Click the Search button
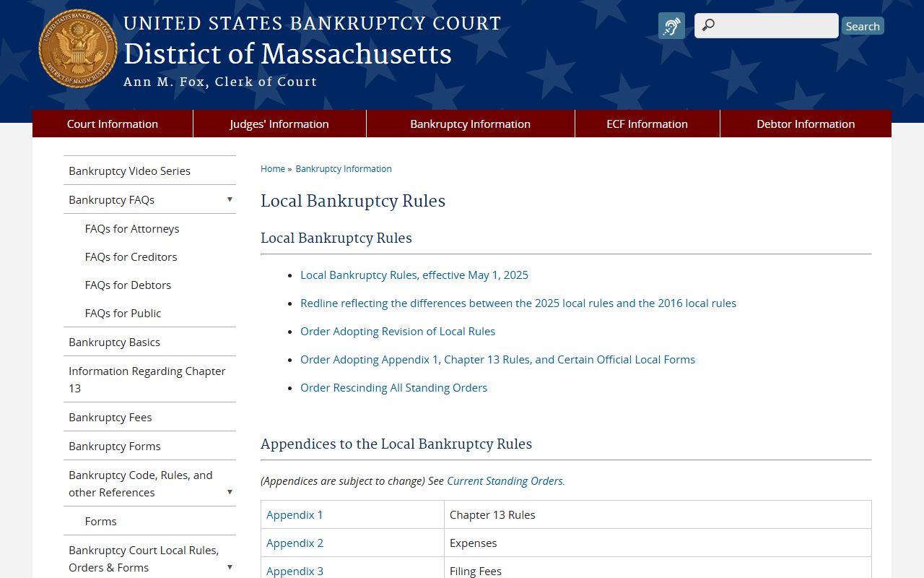 tap(863, 26)
